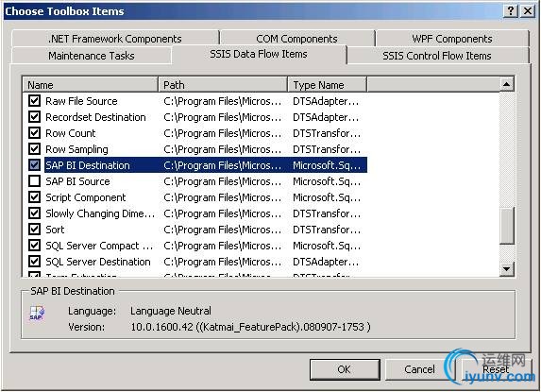Uncheck the Raw File Source checkbox
The height and width of the screenshot is (392, 541).
pyautogui.click(x=34, y=101)
